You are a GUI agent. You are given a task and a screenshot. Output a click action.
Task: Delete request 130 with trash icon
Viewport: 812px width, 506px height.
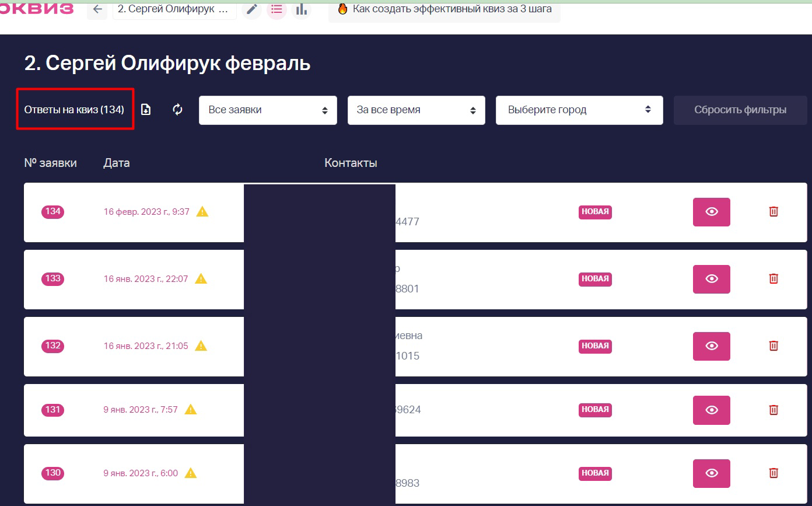[x=773, y=473]
